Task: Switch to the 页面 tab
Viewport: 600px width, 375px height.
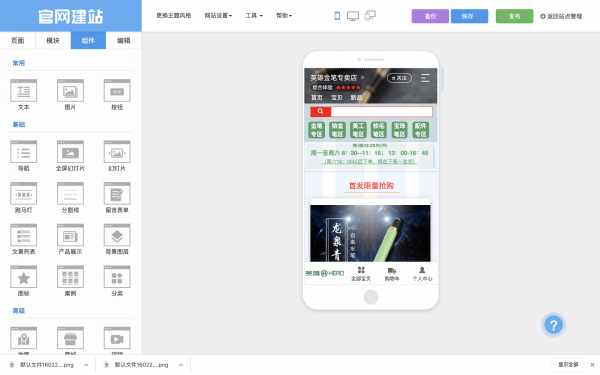Action: click(18, 41)
